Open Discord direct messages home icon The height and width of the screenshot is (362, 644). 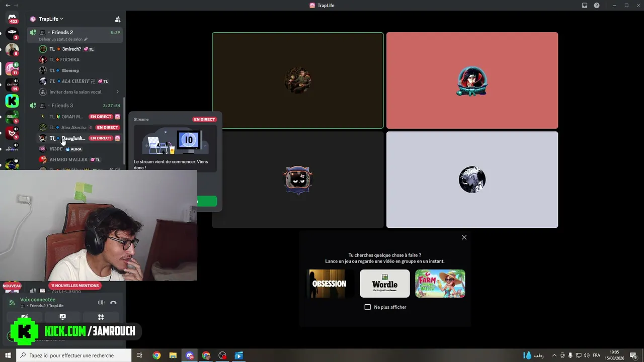click(x=12, y=19)
